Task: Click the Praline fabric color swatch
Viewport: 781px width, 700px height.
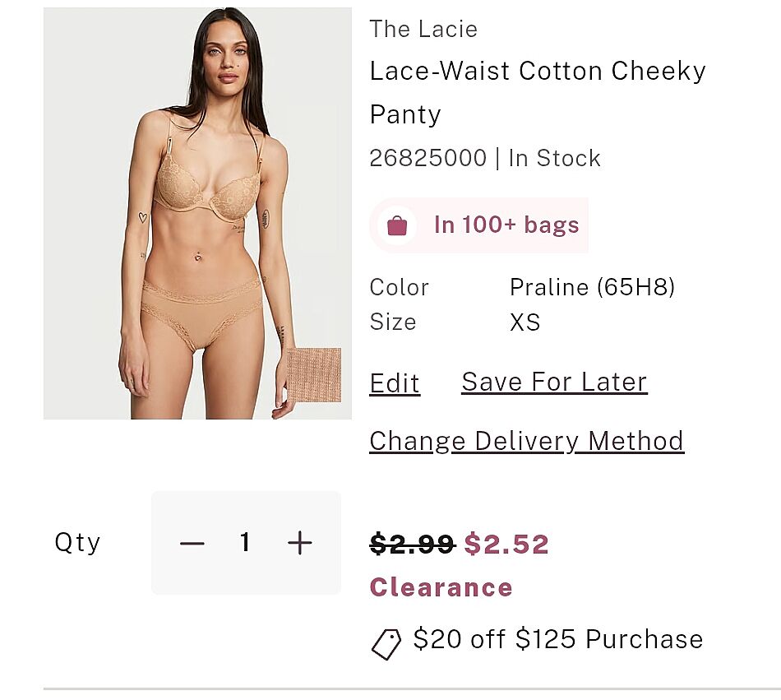Action: [313, 375]
